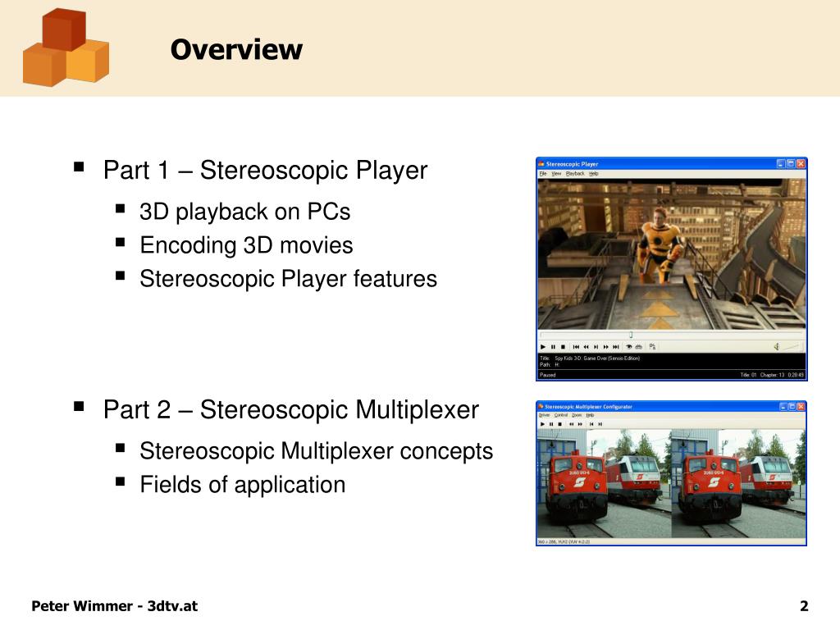The height and width of the screenshot is (630, 840).
Task: Click Fast forward in the Stereoscopic Player window
Action: pos(606,347)
